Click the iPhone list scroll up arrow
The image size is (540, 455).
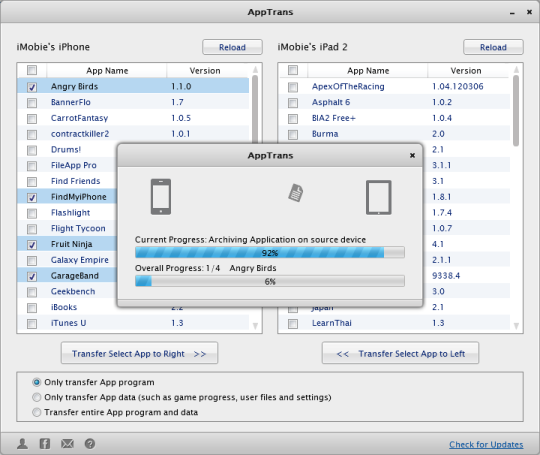(255, 70)
